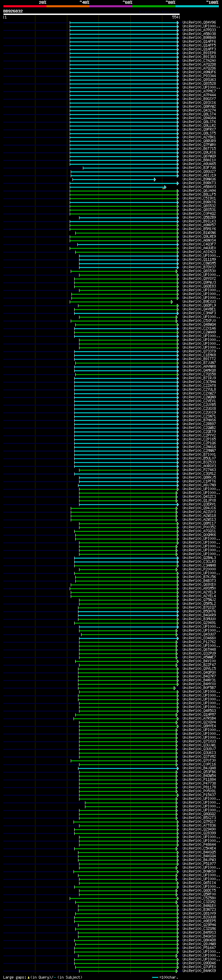
Task: Select the UniRef100_Q8HYE4 label
Action: (x=199, y=726)
